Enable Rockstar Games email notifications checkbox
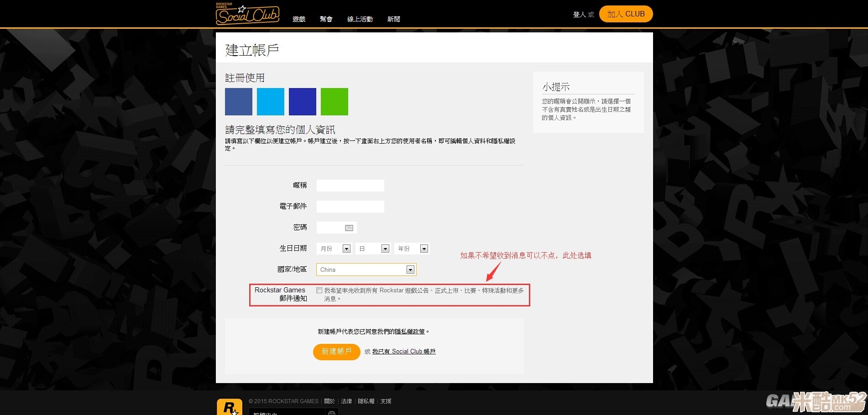Screen dimensions: 868x415 pyautogui.click(x=319, y=290)
